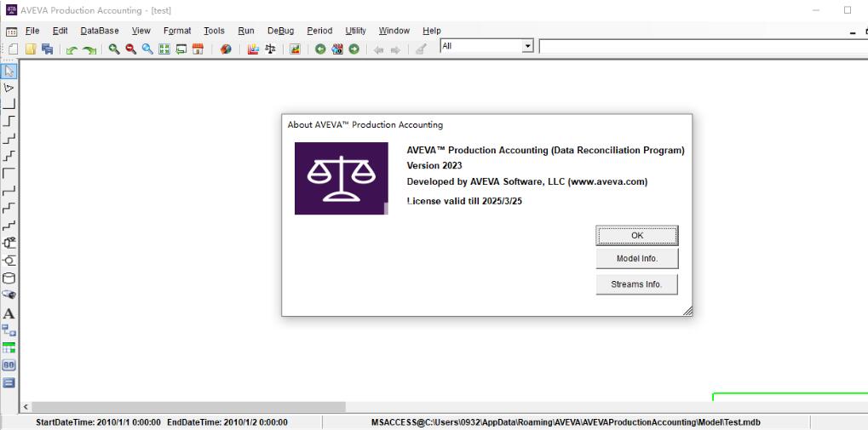Select the gray camera-shaped tool
The image size is (868, 430).
point(9,295)
